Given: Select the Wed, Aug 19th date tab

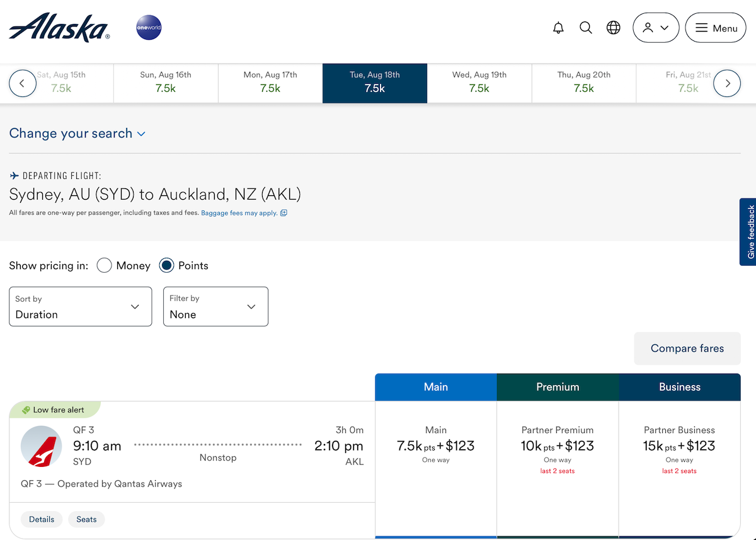Looking at the screenshot, I should point(479,83).
